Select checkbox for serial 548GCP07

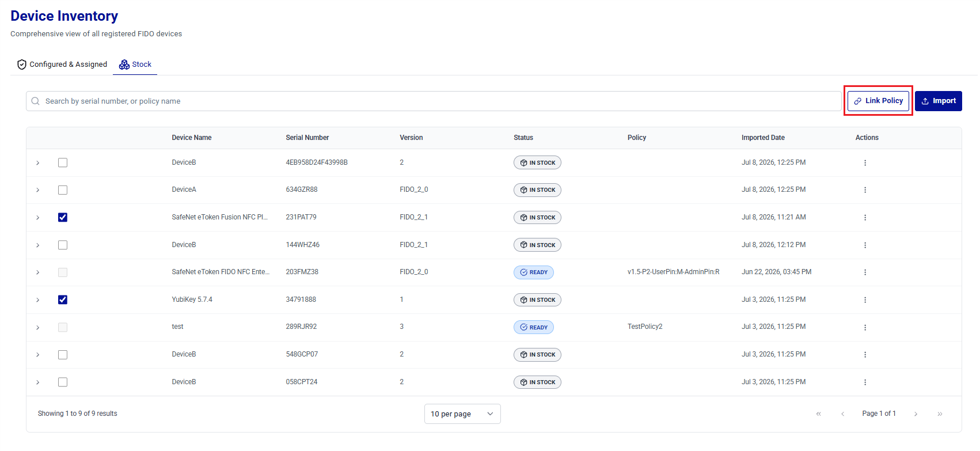[x=63, y=355]
